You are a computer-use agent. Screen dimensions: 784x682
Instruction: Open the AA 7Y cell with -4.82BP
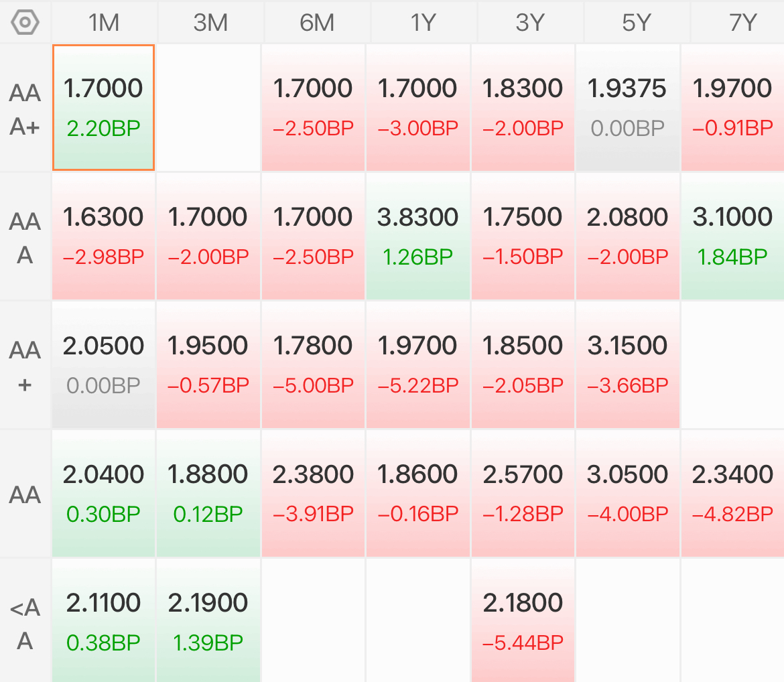(732, 493)
